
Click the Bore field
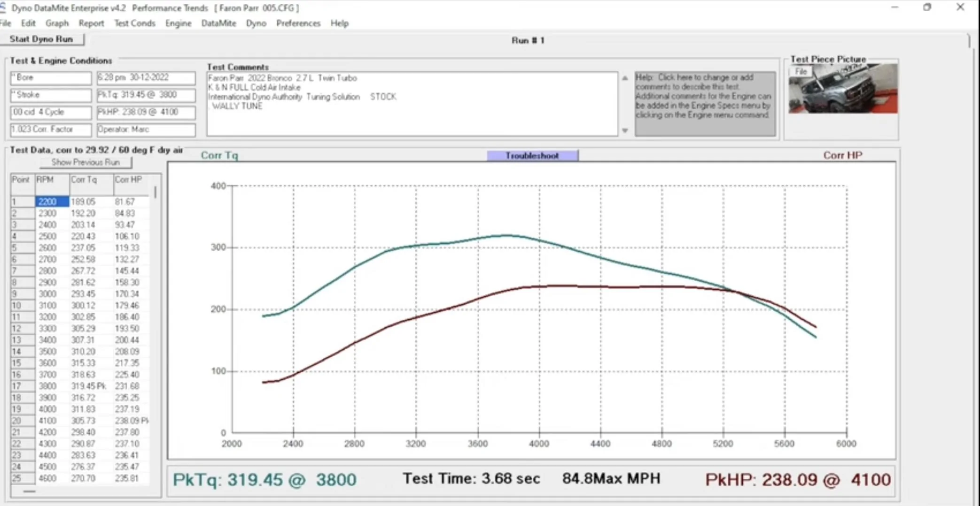(51, 78)
